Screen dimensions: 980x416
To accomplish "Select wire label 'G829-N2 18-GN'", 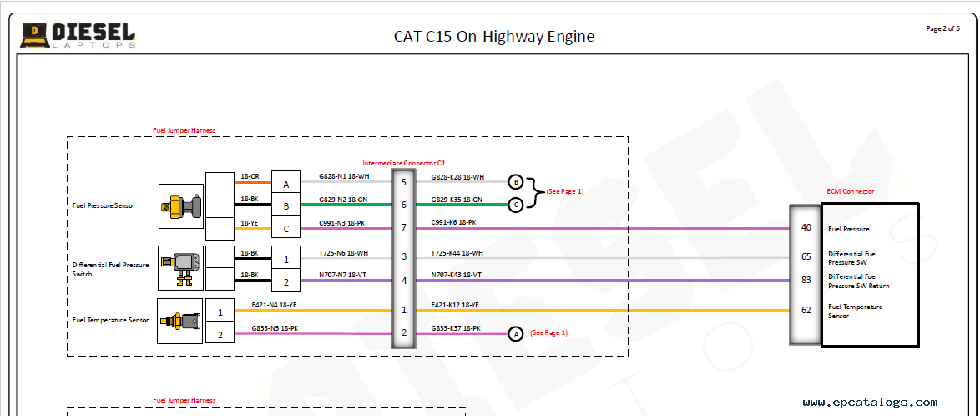I will (345, 199).
